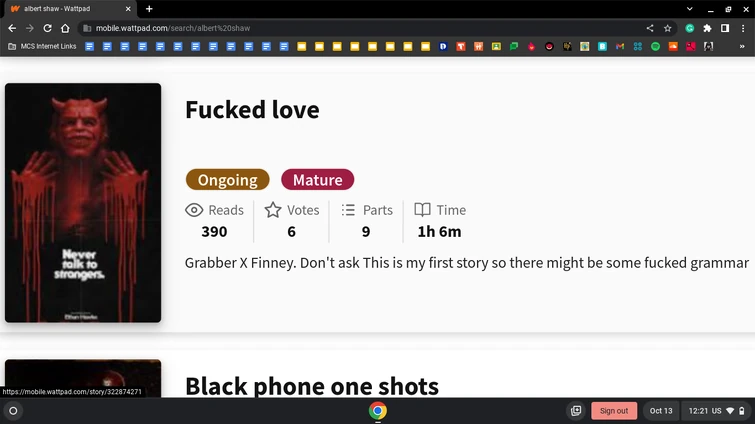The width and height of the screenshot is (755, 424).
Task: Click the Sign out button
Action: (x=614, y=411)
